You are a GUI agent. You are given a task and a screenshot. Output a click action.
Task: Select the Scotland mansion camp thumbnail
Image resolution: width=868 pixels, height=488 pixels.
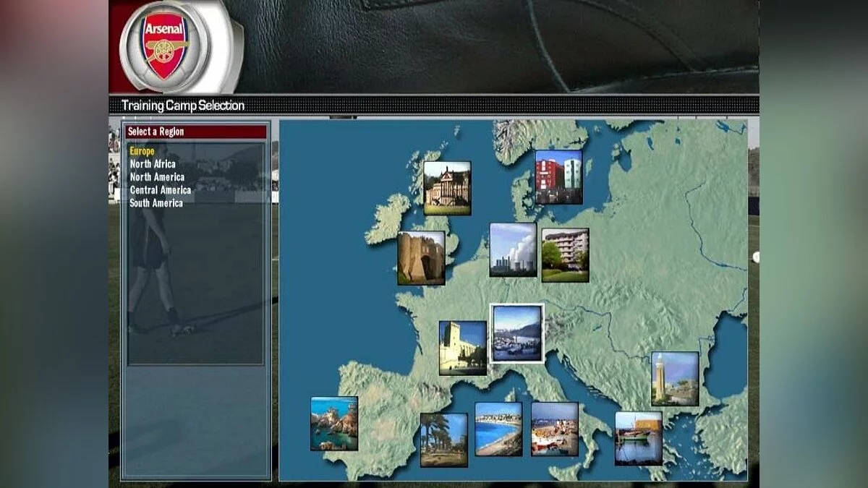(x=447, y=188)
